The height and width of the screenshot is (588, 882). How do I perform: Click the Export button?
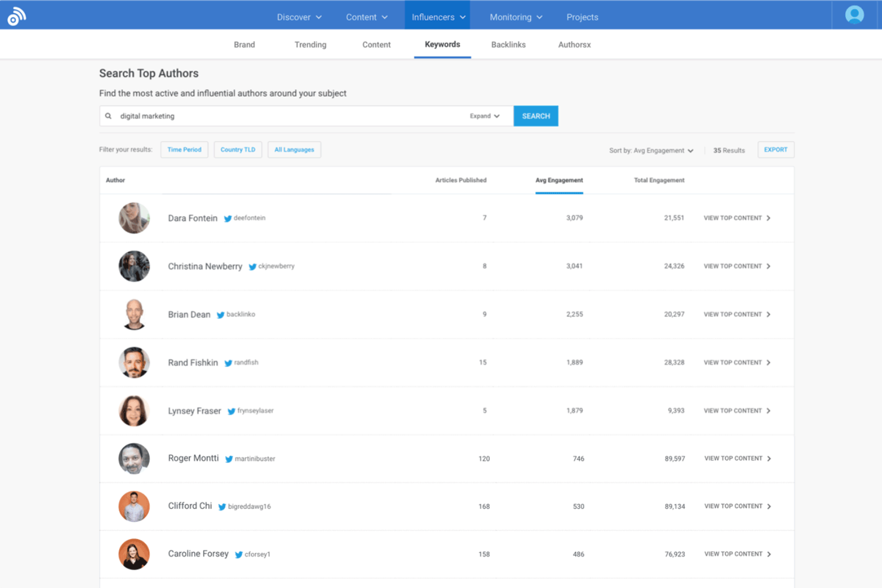pos(775,150)
